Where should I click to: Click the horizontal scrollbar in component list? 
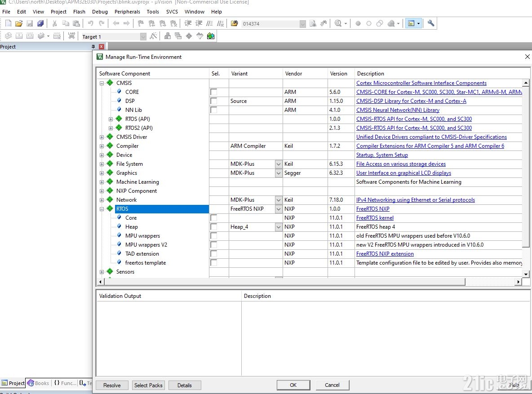click(x=285, y=282)
